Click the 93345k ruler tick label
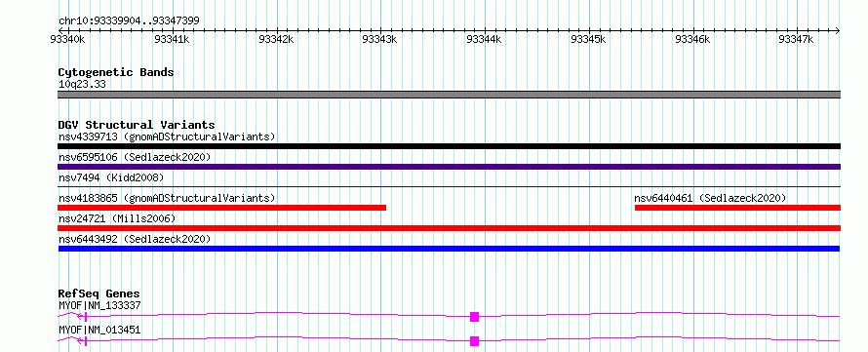 588,39
